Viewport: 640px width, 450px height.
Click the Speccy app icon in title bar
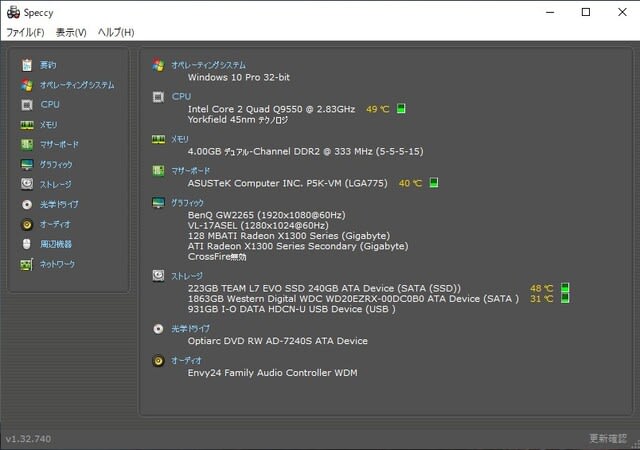(13, 12)
